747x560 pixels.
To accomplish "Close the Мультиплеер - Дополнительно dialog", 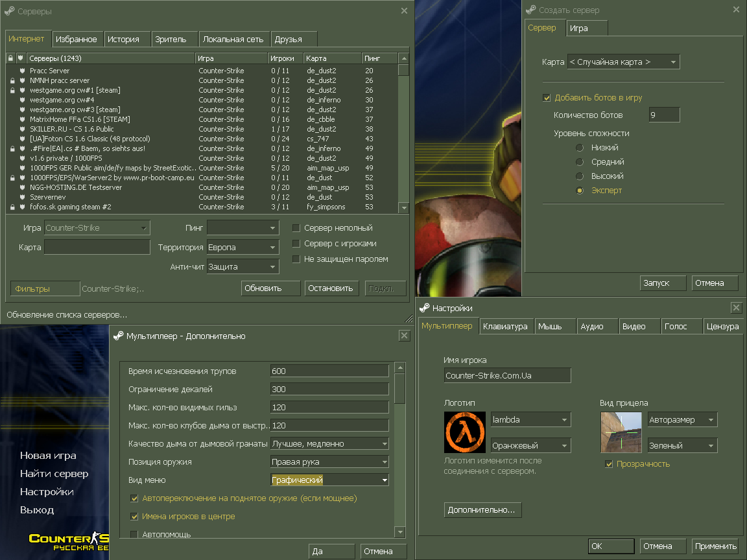I will (404, 336).
